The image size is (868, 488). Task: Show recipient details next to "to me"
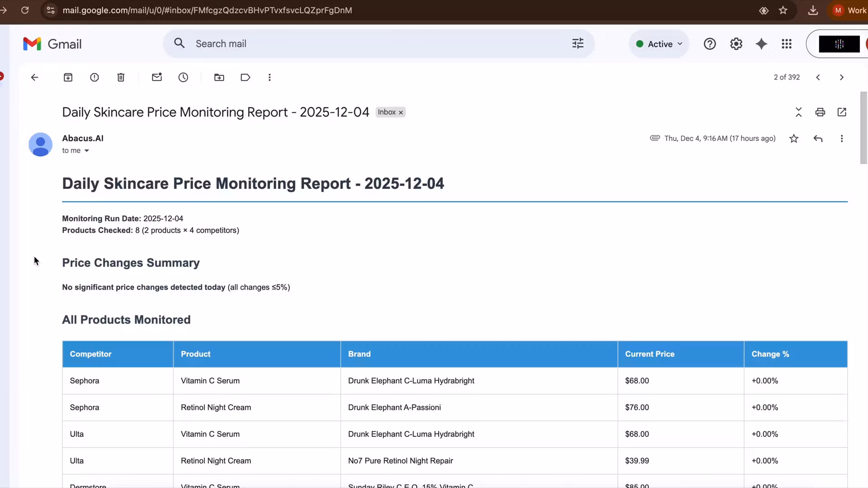tap(86, 150)
